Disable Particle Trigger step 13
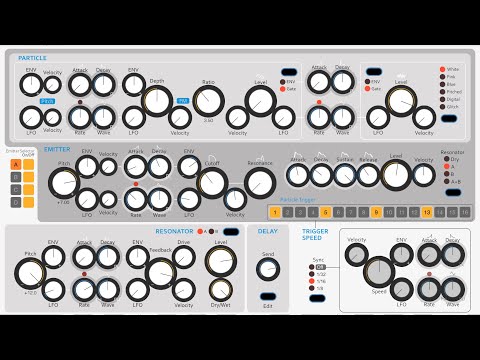Viewport: 480px width, 360px height. point(427,212)
